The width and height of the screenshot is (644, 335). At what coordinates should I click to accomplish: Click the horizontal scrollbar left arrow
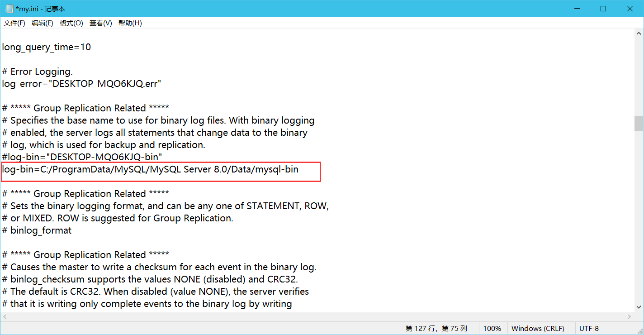5,317
